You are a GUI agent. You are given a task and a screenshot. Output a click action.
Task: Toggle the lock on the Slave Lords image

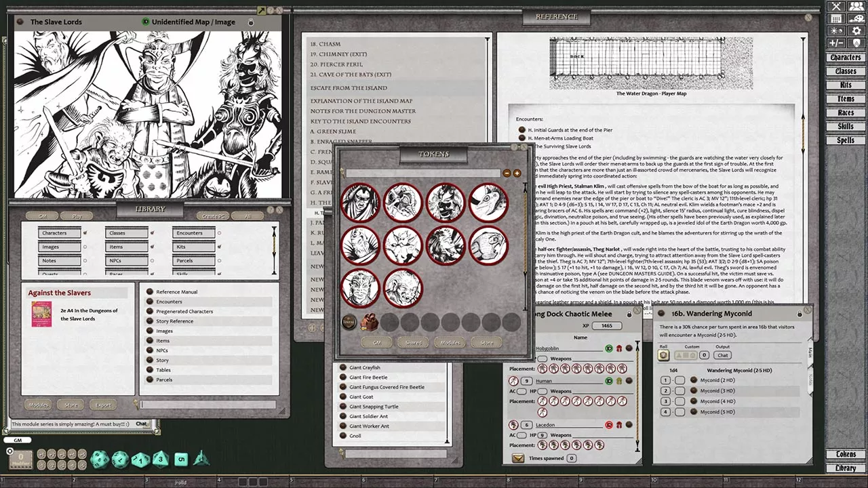250,22
